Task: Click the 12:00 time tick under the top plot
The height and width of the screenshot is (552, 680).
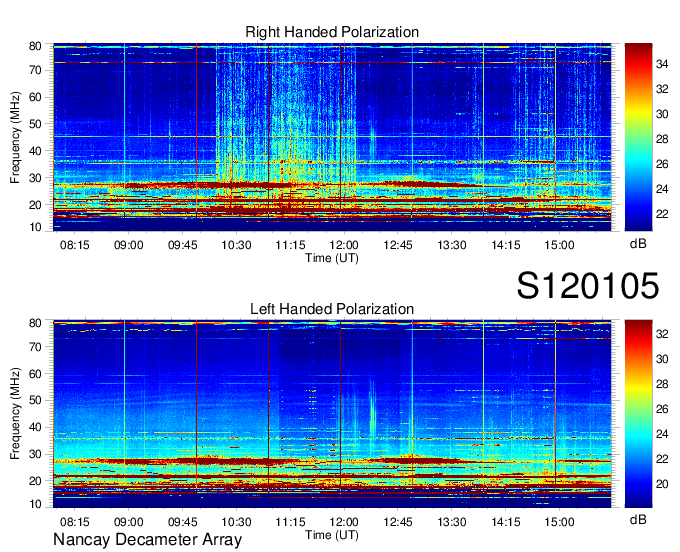Action: 344,245
